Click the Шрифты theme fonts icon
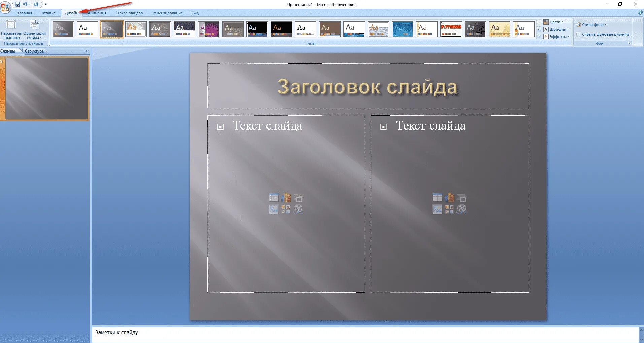This screenshot has height=343, width=644. (546, 29)
